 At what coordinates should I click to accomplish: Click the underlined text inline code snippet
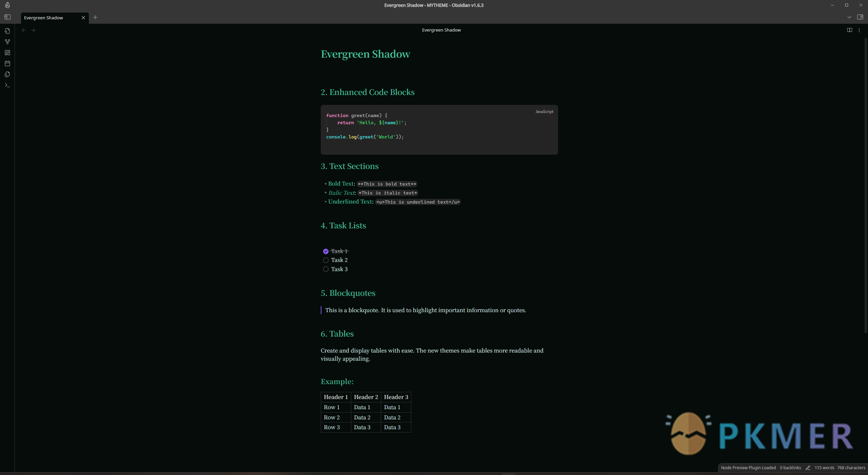coord(418,202)
